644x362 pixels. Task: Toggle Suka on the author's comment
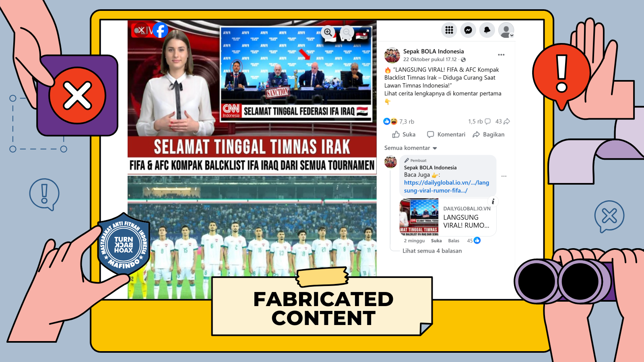(436, 241)
